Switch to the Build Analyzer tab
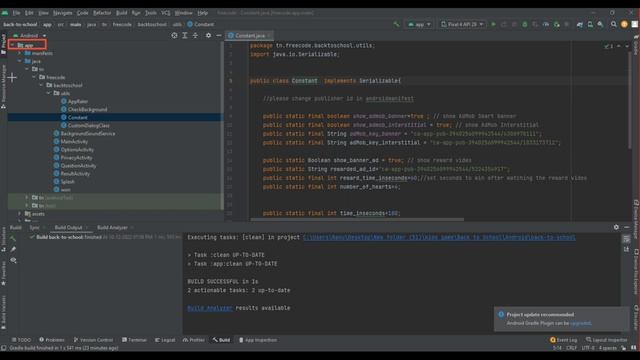The image size is (640, 360). pyautogui.click(x=112, y=228)
